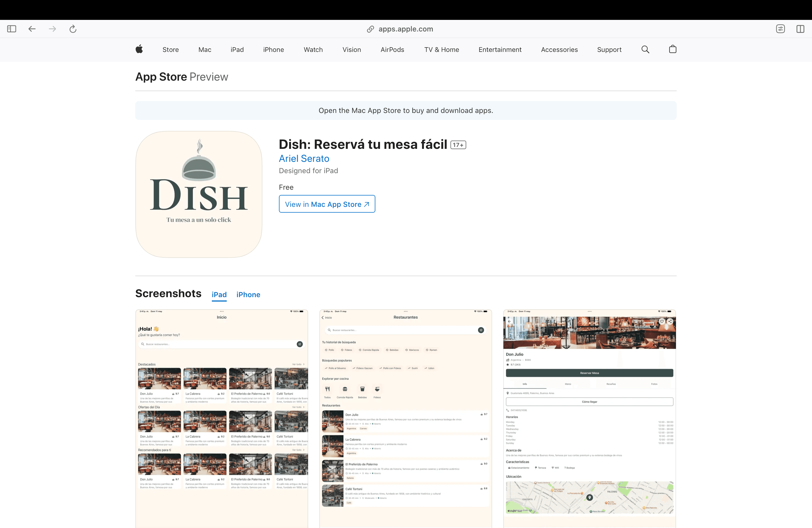Screen dimensions: 812x528
Task: Click the forward arrow in toolbar
Action: 52,29
